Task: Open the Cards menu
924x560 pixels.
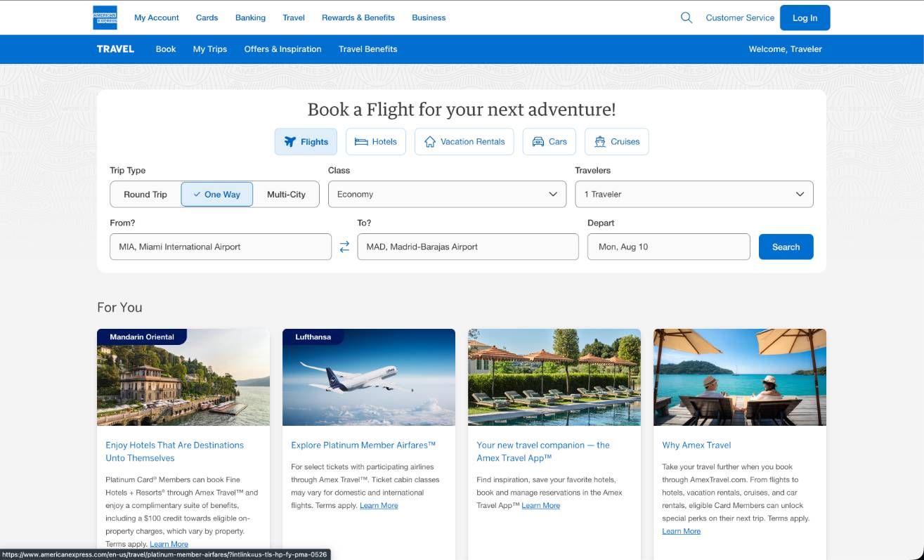Action: click(207, 18)
